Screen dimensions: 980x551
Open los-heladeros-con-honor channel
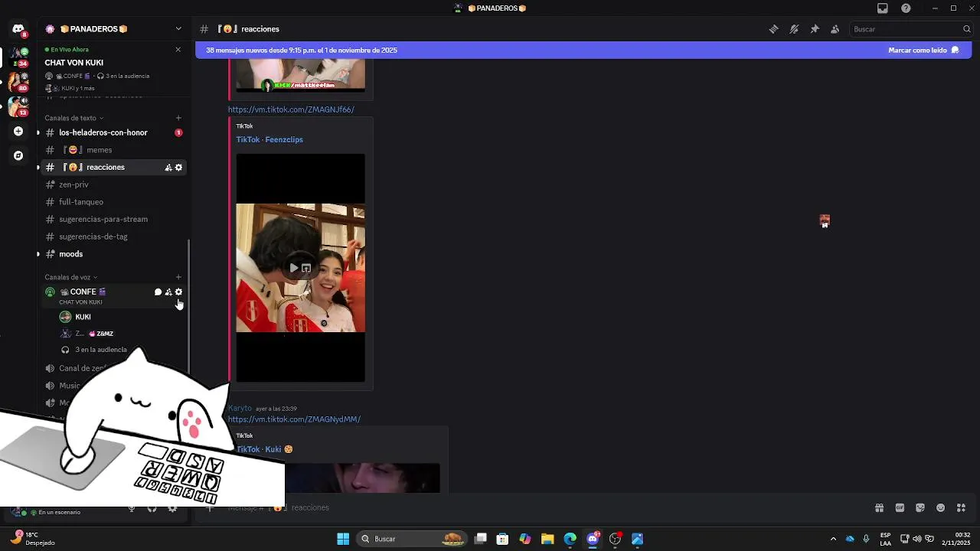point(114,132)
